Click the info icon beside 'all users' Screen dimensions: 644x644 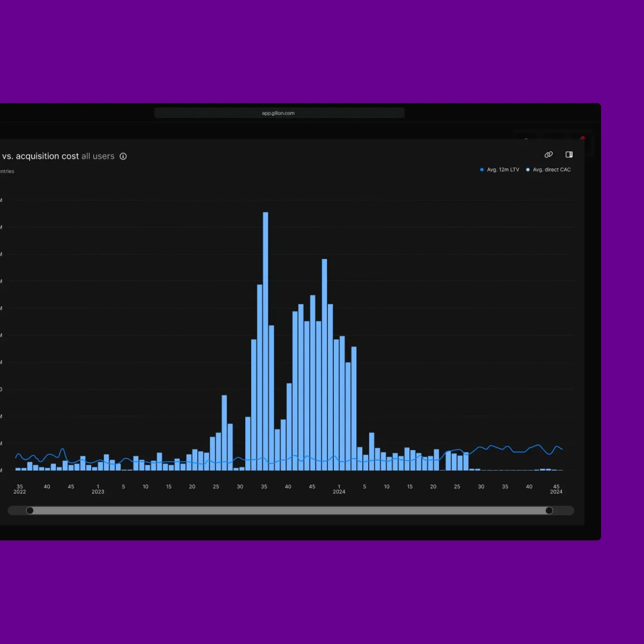(123, 156)
